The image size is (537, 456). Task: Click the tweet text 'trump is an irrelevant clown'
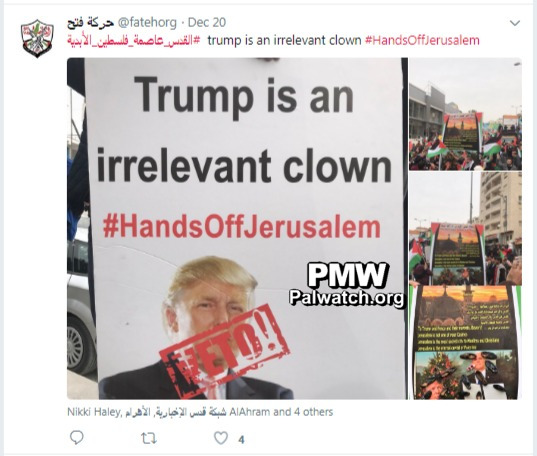284,40
